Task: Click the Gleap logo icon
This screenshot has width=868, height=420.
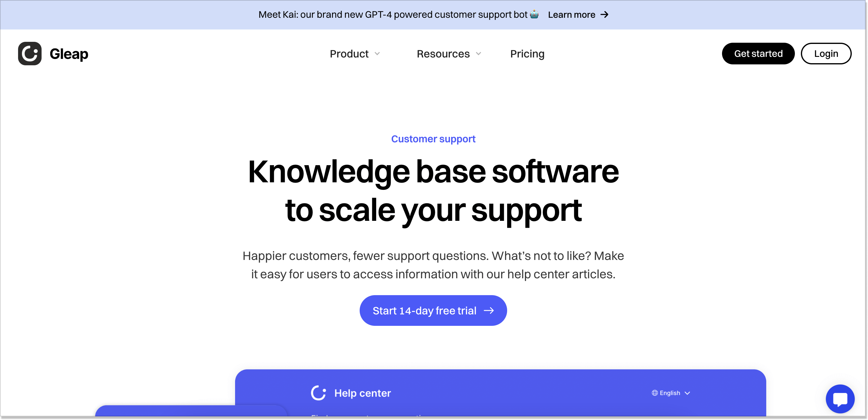Action: point(29,53)
